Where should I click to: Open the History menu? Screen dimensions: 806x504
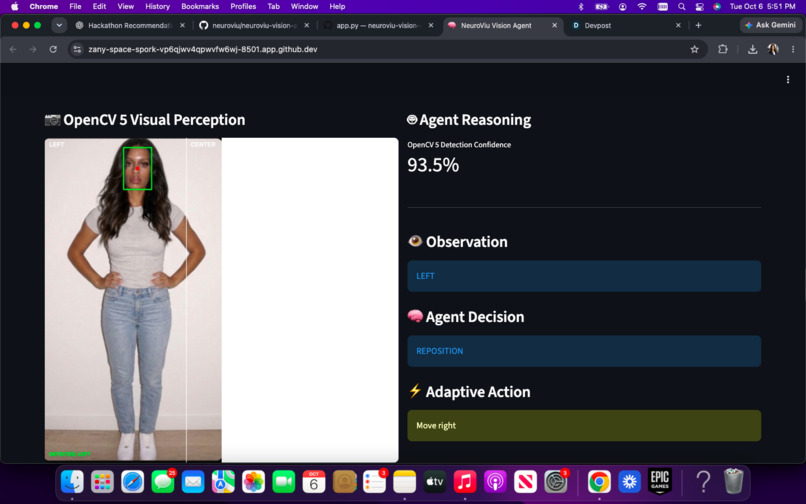pyautogui.click(x=157, y=7)
